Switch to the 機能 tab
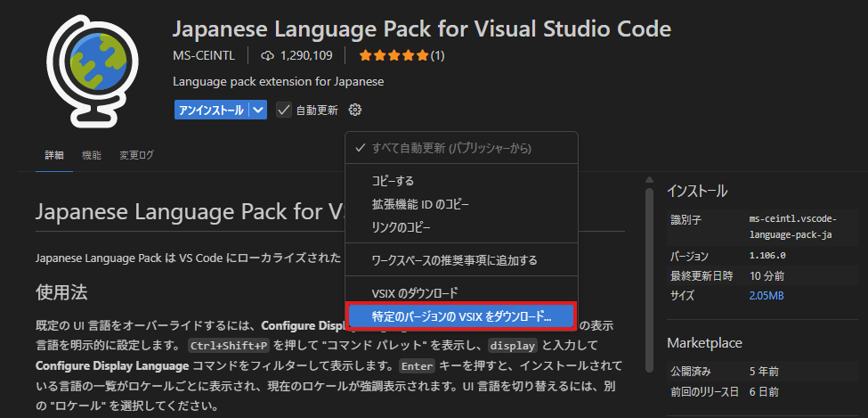Image resolution: width=868 pixels, height=418 pixels. 92,155
